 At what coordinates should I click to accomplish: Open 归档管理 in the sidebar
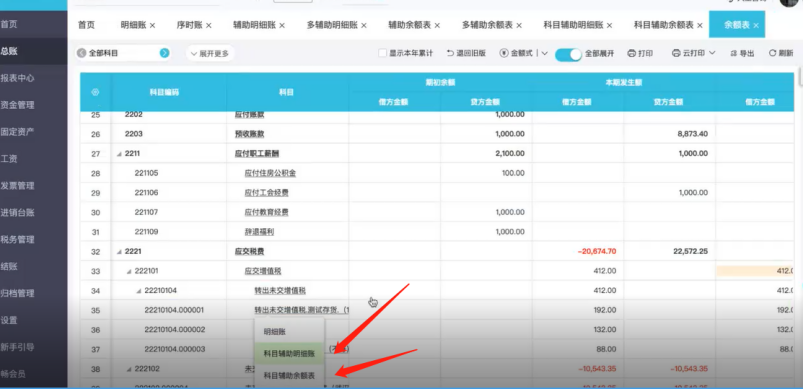tap(33, 293)
